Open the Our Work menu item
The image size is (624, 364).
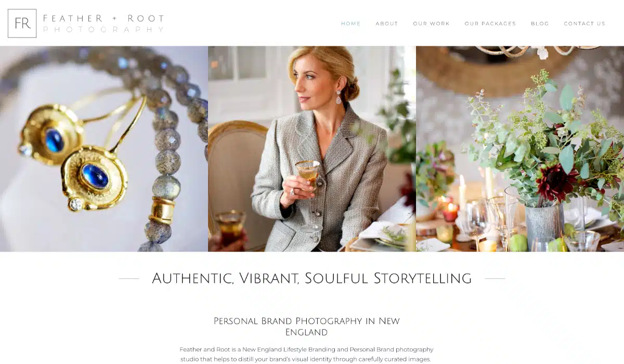432,23
